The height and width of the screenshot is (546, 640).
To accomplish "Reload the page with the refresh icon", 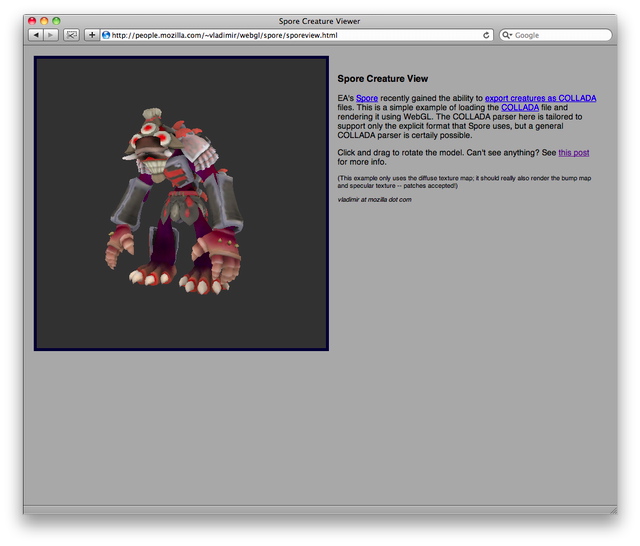I will (486, 35).
